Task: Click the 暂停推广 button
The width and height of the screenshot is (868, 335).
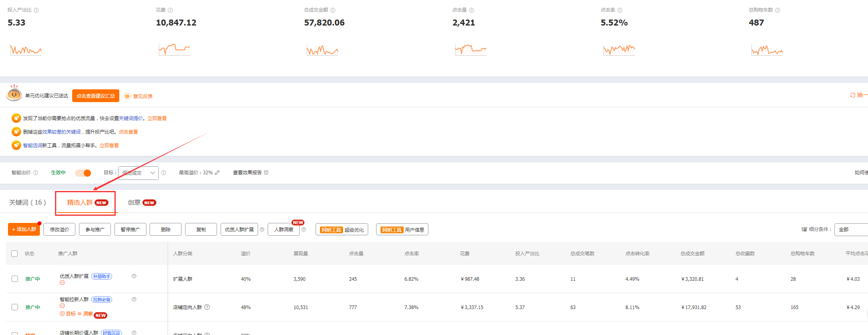Action: click(x=130, y=229)
